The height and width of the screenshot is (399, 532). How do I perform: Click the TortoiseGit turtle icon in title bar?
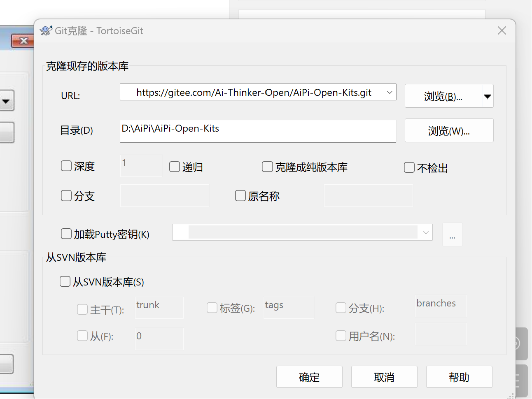(x=46, y=31)
